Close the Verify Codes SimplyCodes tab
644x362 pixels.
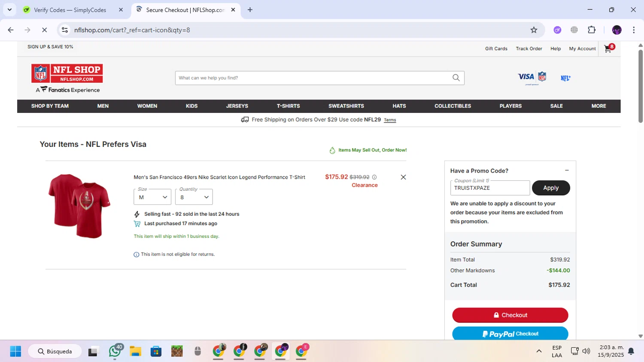tap(121, 10)
